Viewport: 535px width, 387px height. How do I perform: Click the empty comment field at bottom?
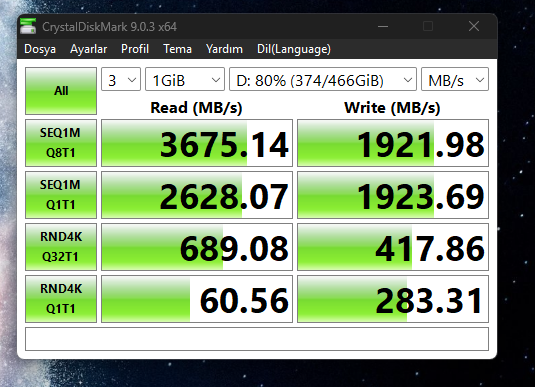257,339
